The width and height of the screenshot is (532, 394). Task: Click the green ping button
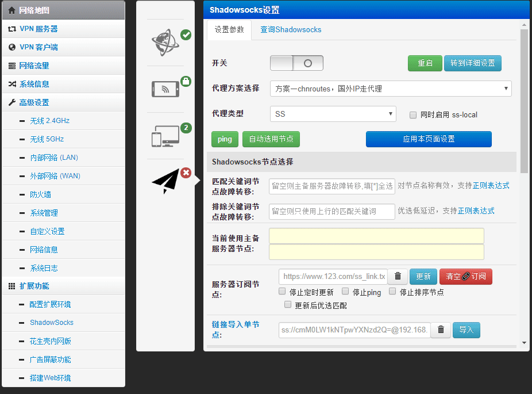pyautogui.click(x=225, y=139)
